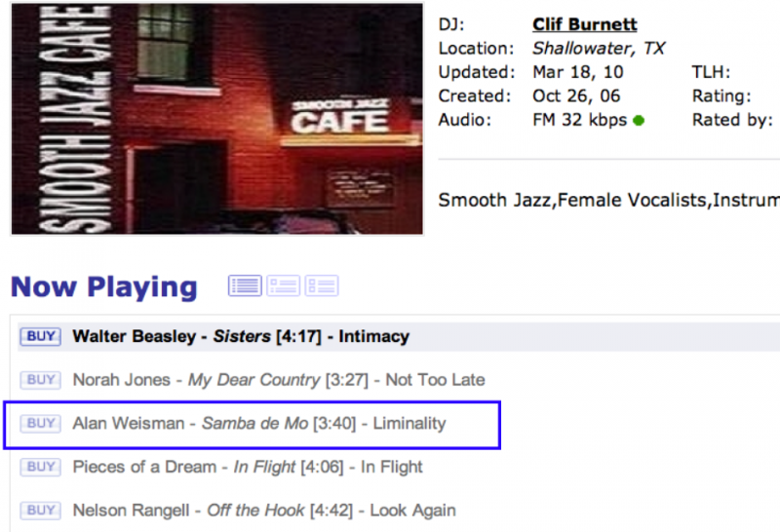Buy Nelson Rangell's Off the Hook
The height and width of the screenshot is (532, 780).
(x=40, y=510)
